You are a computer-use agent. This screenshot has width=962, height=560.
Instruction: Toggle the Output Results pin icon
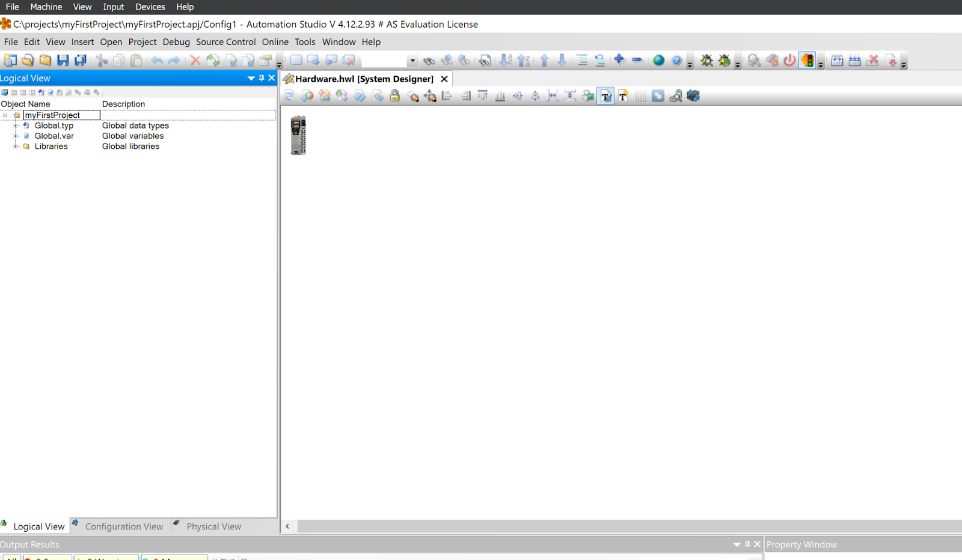(x=747, y=544)
